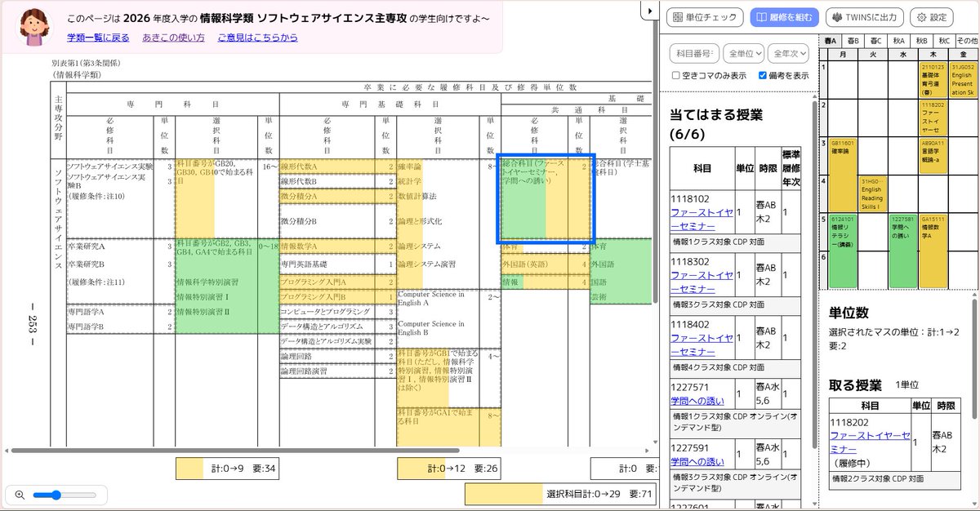Uncheck the 備考を表示 checkbox

[x=763, y=75]
